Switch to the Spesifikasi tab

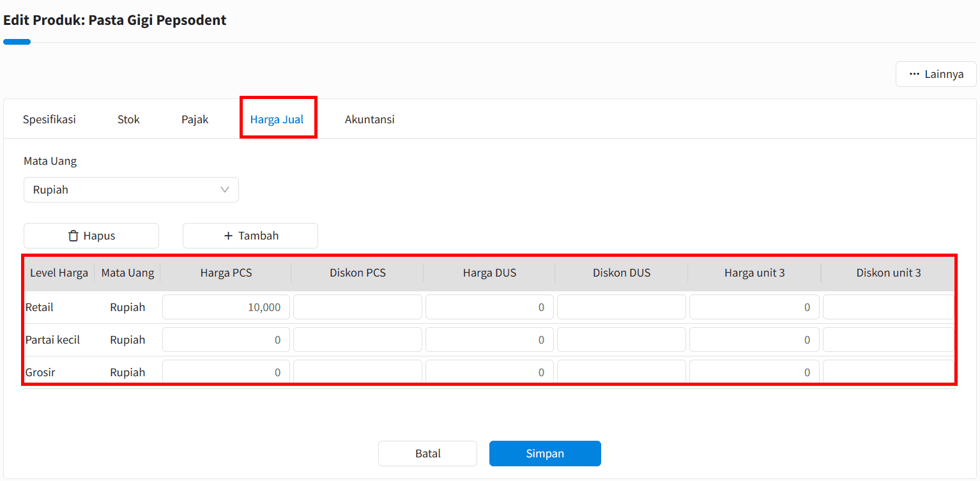click(49, 119)
